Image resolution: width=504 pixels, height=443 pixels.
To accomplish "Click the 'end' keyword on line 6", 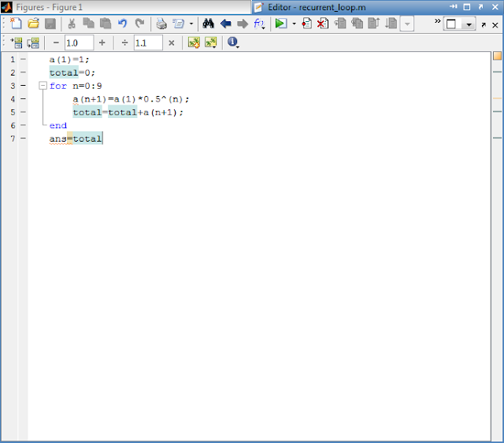I will pos(57,126).
